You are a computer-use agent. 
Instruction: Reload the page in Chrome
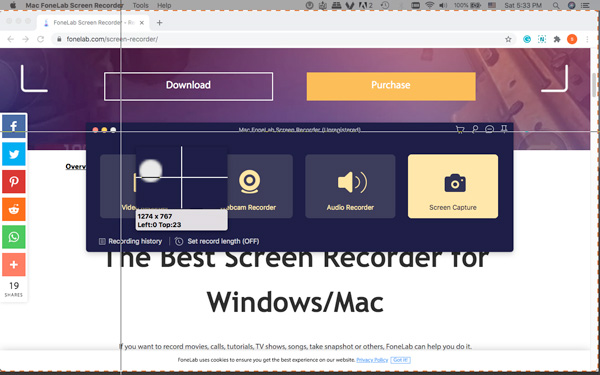pyautogui.click(x=40, y=39)
